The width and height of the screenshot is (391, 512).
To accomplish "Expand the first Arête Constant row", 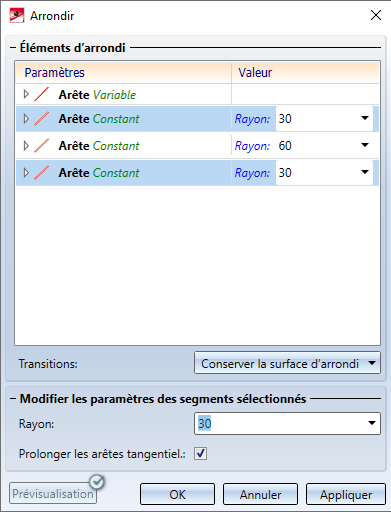I will click(26, 119).
